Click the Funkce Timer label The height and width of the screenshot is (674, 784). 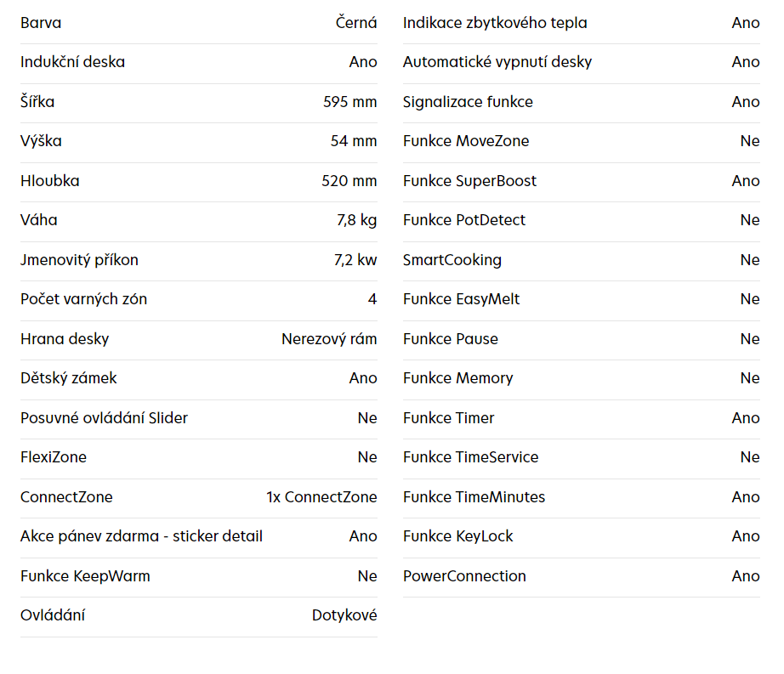click(448, 418)
